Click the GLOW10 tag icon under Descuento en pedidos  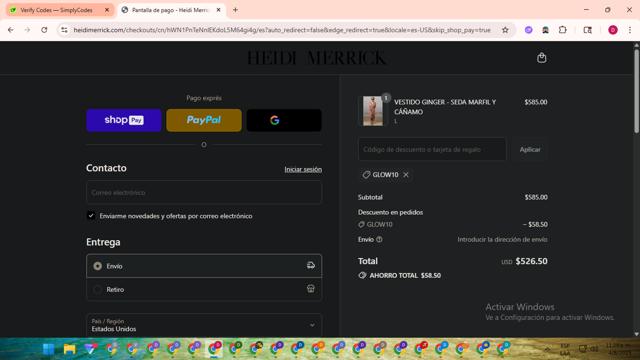coord(361,224)
